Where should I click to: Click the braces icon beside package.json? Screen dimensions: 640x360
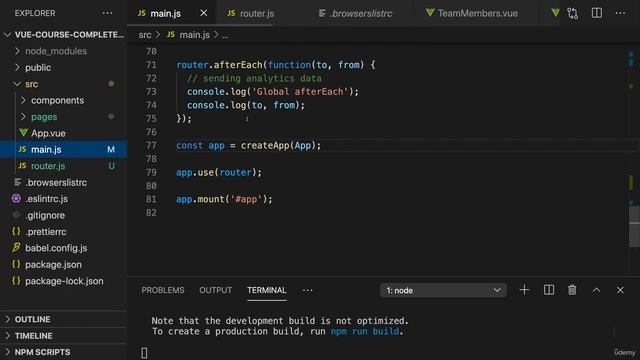coord(16,264)
